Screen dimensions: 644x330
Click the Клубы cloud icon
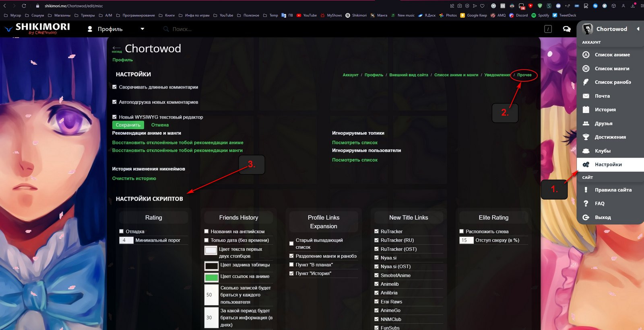(586, 151)
